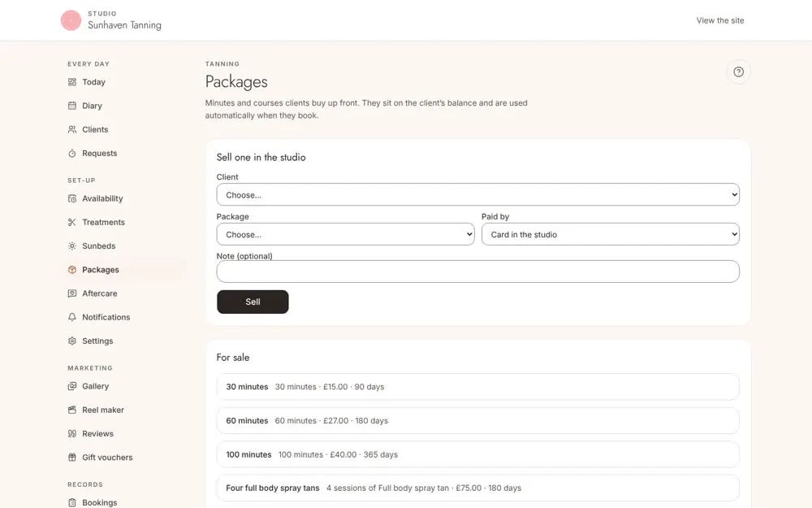Viewport: 812px width, 508px height.
Task: Open Treatments set-up page
Action: 103,223
